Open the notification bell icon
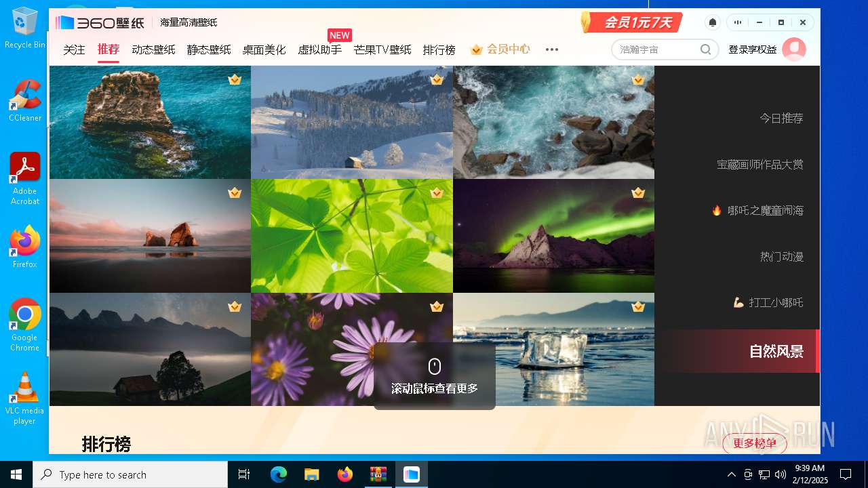This screenshot has height=488, width=868. [x=713, y=22]
